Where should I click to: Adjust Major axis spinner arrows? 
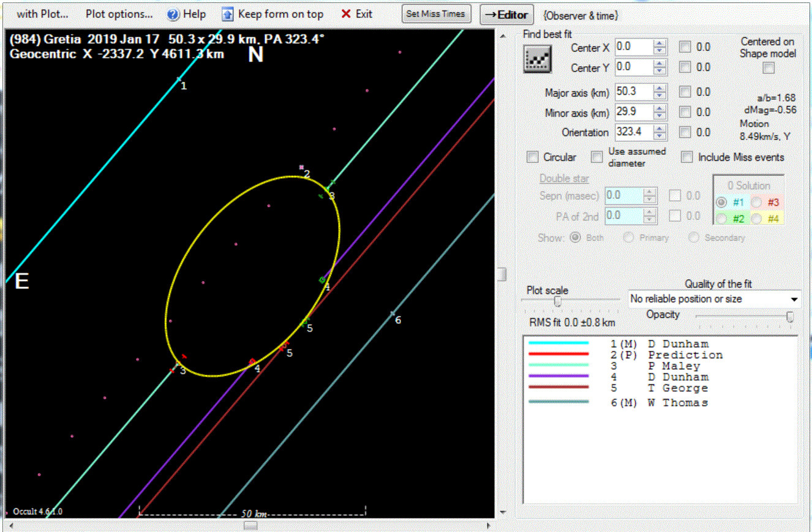tap(660, 92)
